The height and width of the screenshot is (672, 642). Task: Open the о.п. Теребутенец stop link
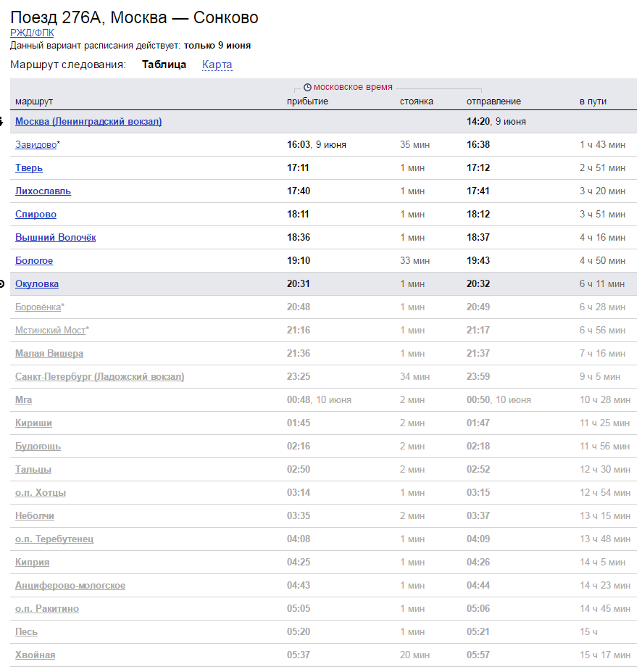point(54,539)
